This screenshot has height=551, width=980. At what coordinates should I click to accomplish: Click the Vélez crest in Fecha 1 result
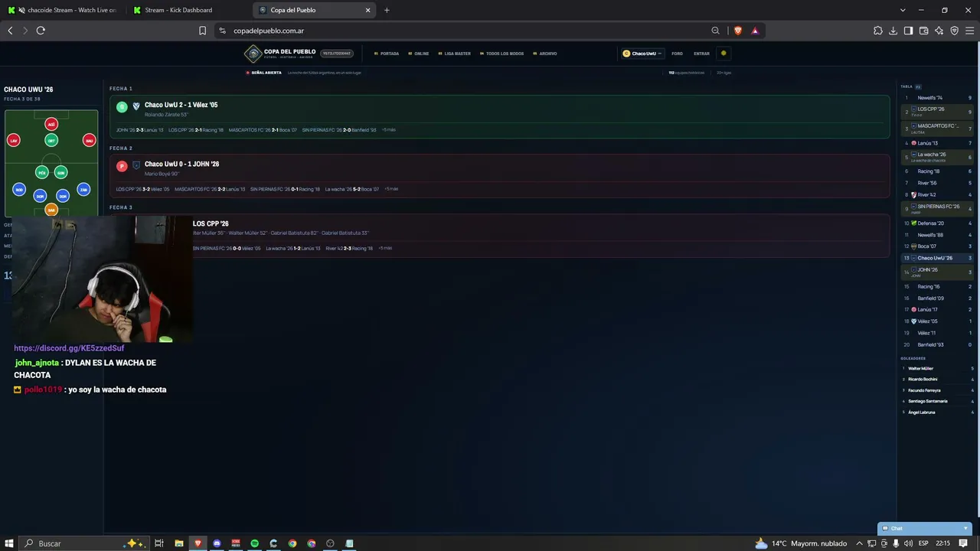pos(136,106)
